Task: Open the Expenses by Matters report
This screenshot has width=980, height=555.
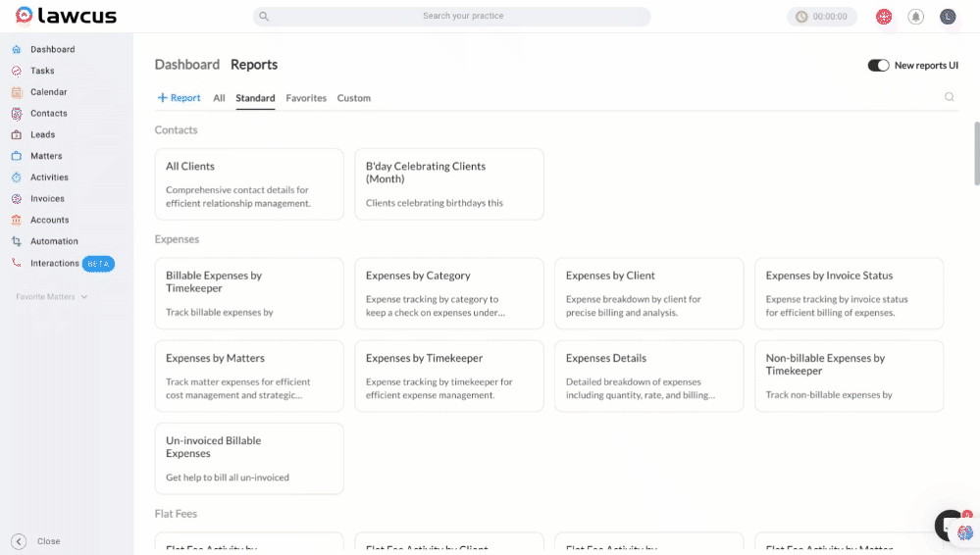Action: tap(249, 377)
